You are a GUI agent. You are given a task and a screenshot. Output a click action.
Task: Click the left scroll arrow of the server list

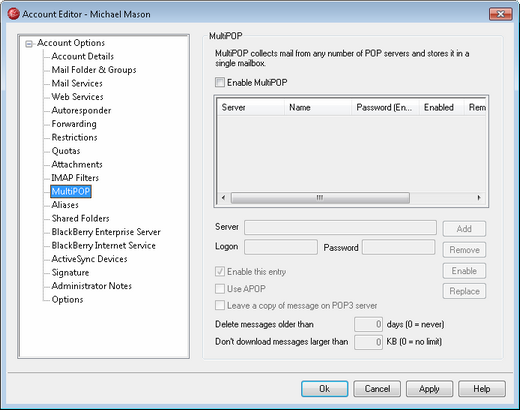click(223, 198)
